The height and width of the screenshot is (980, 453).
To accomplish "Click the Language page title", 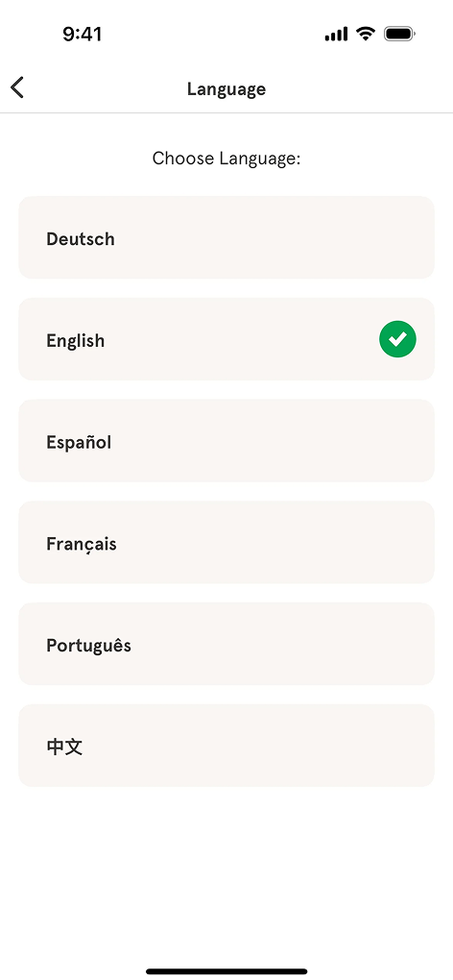I will click(x=226, y=89).
